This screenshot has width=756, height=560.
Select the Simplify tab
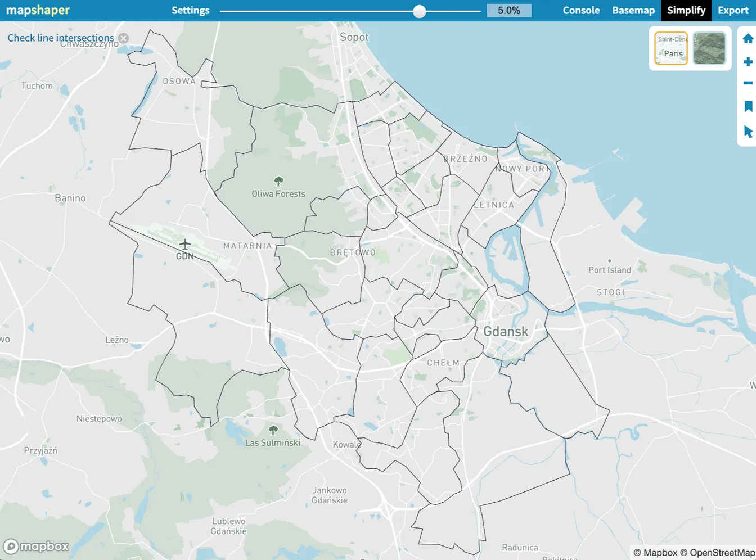pyautogui.click(x=686, y=10)
